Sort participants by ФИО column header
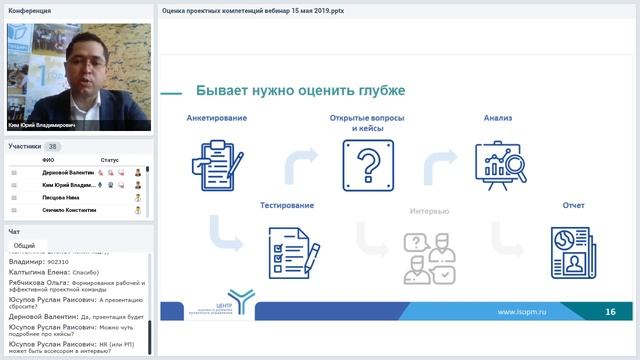Image resolution: width=640 pixels, height=360 pixels. (48, 160)
